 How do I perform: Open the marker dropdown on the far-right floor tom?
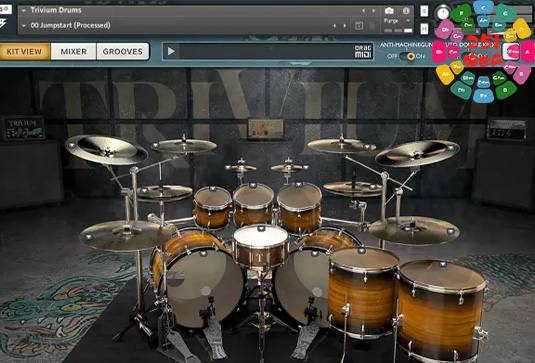tap(443, 263)
